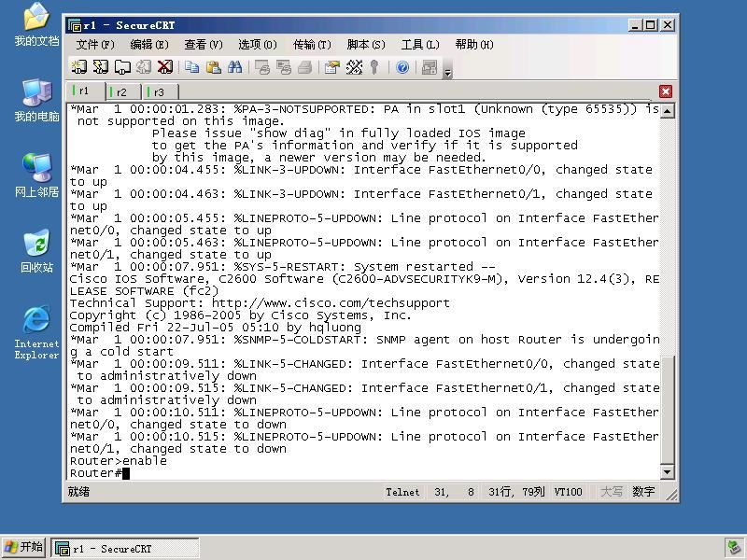Viewport: 747px width, 560px height.
Task: Open the 传输(T) menu
Action: tap(312, 45)
